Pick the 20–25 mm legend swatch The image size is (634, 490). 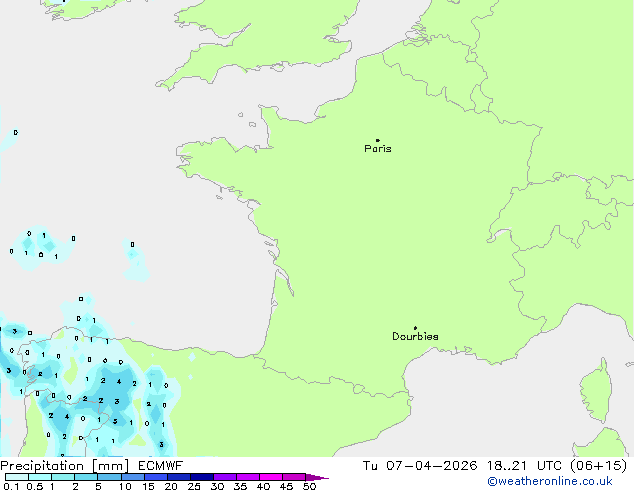pos(179,477)
